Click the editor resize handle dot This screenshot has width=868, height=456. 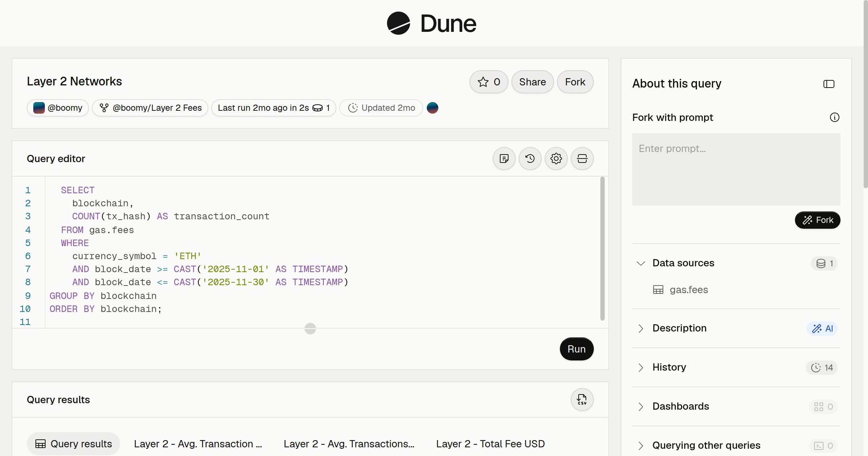[x=310, y=329]
